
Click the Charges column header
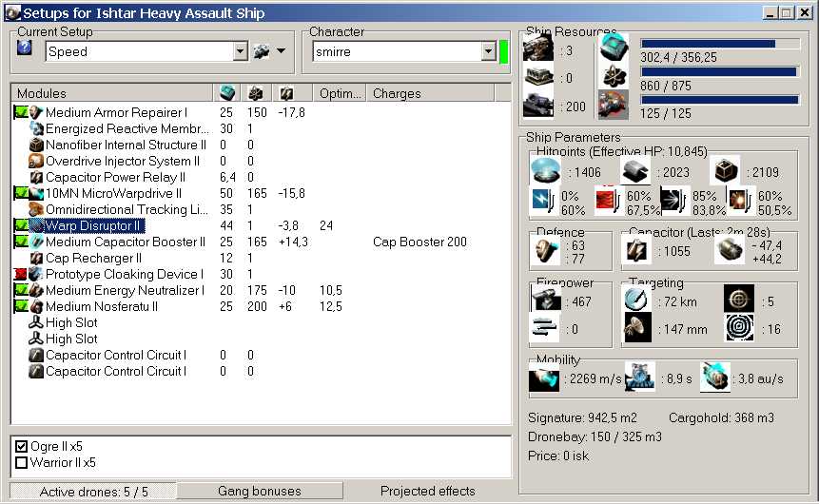(x=430, y=93)
